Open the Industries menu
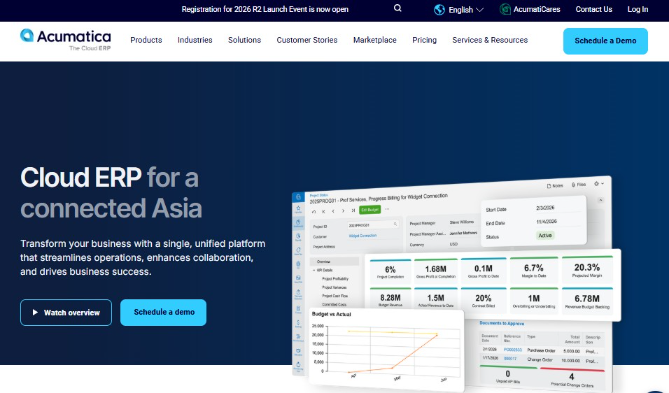Image resolution: width=669 pixels, height=393 pixels. (x=195, y=40)
